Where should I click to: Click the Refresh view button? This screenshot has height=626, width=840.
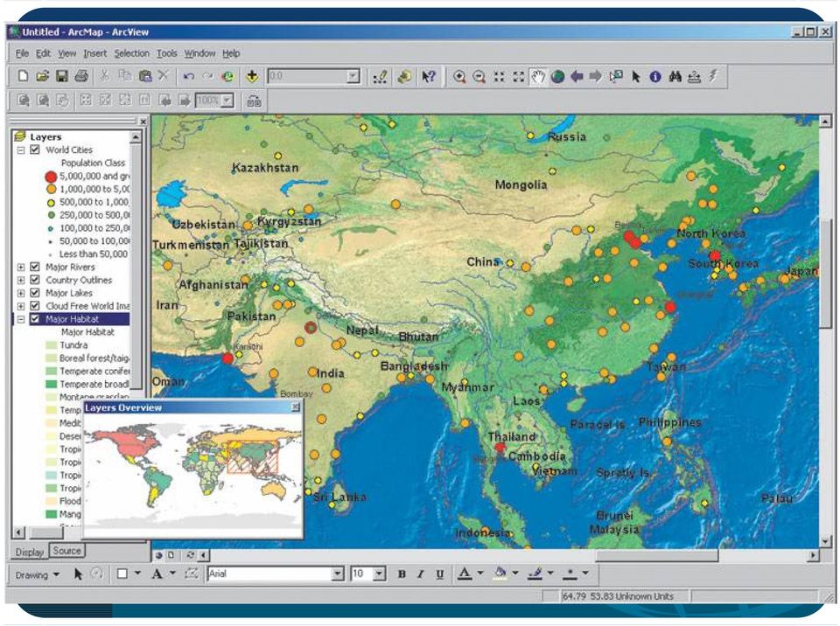(191, 555)
